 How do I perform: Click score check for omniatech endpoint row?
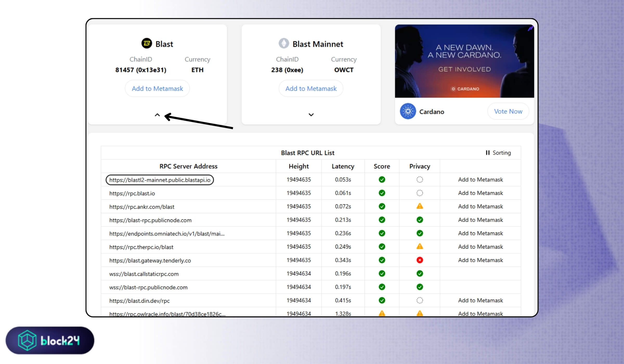coord(382,233)
